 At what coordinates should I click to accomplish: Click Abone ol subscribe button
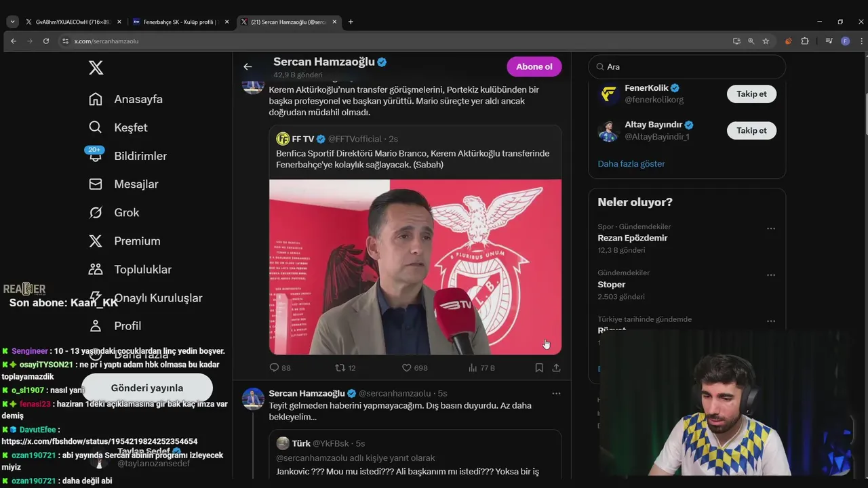534,66
